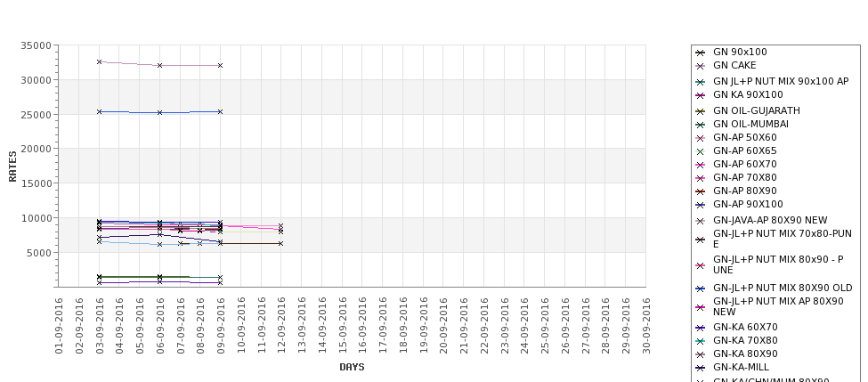Click the 30-09-2016 date axis label
Screen dimensions: 868x382
pos(645,326)
